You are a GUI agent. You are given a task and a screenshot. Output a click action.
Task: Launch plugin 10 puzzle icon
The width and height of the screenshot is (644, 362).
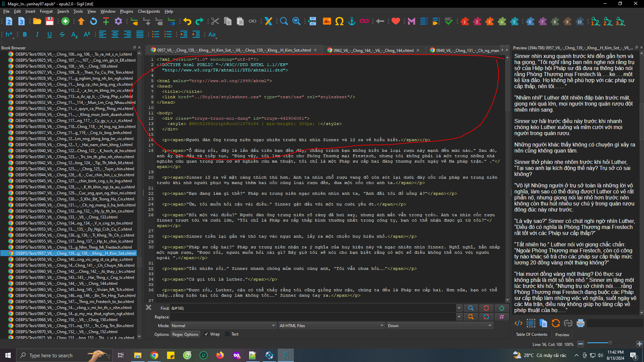click(580, 21)
